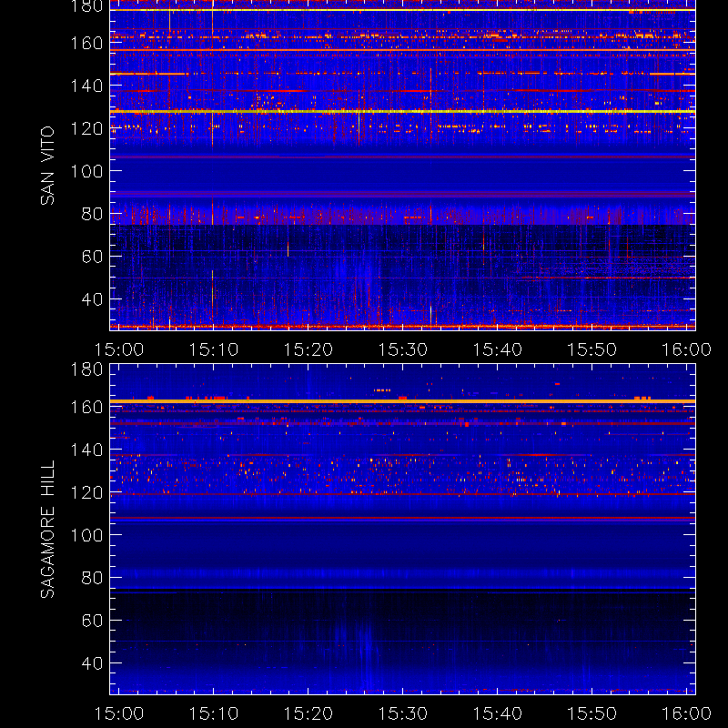Pick the 180 label on Sagamore Hill axis
This screenshot has height=728, width=728.
86,369
